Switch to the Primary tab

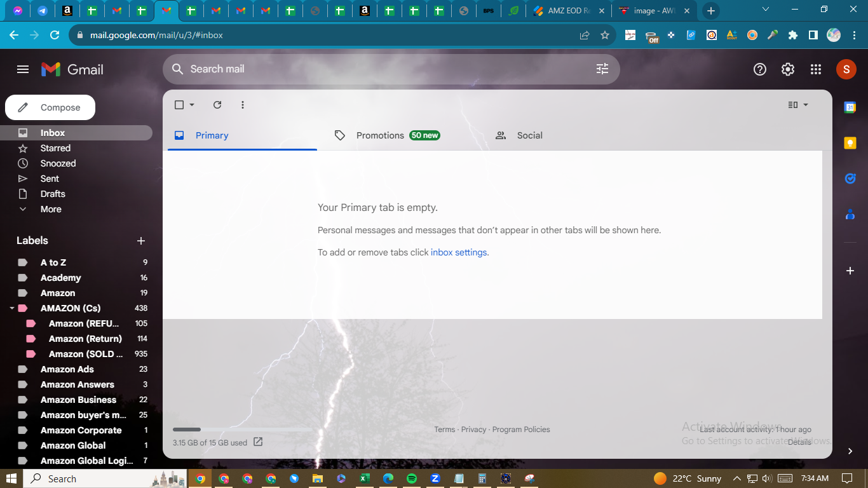pos(242,135)
